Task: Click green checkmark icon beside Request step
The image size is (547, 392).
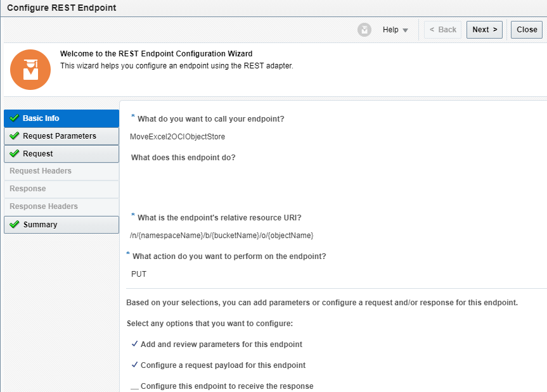Action: tap(15, 154)
